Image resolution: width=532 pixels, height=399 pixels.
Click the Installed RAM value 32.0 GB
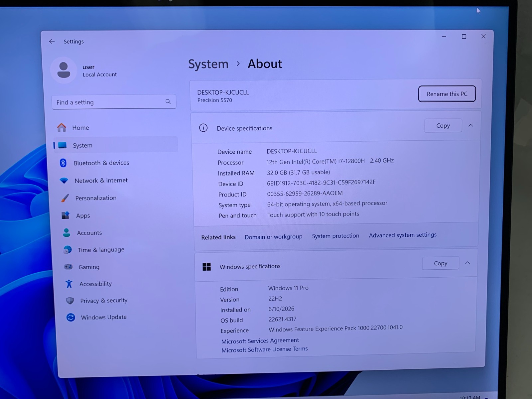tap(298, 172)
